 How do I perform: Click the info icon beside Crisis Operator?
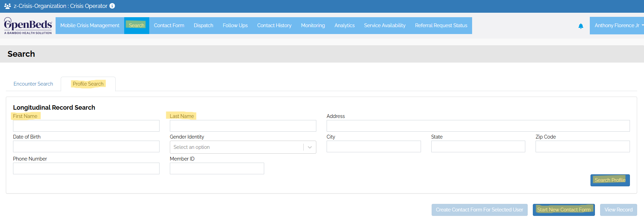[x=112, y=6]
